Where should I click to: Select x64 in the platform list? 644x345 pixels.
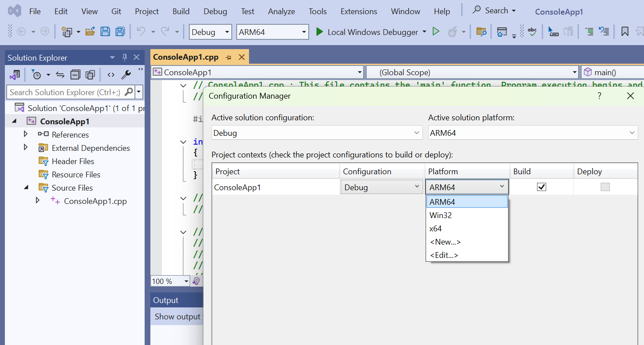467,229
